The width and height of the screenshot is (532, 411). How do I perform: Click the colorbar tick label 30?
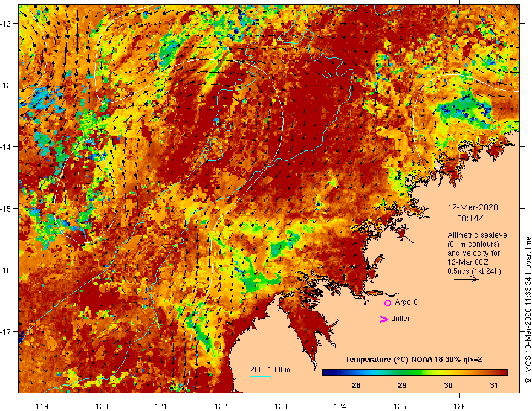448,385
